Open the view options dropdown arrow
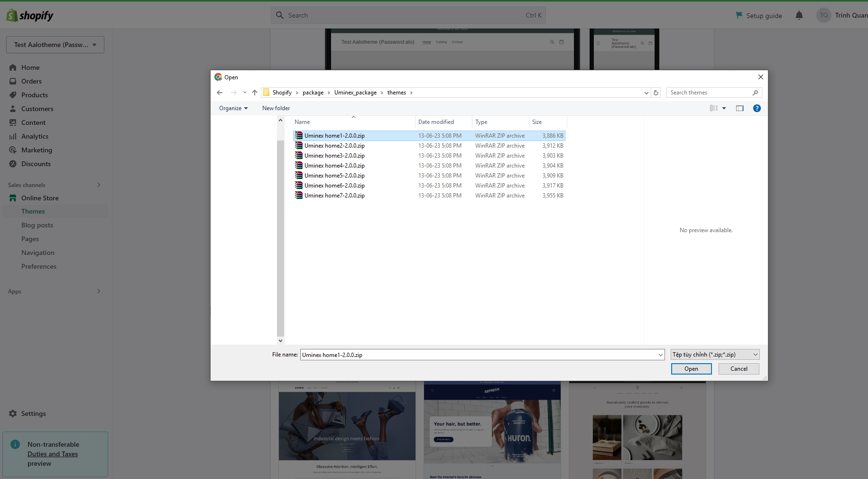This screenshot has height=479, width=868. [x=724, y=108]
